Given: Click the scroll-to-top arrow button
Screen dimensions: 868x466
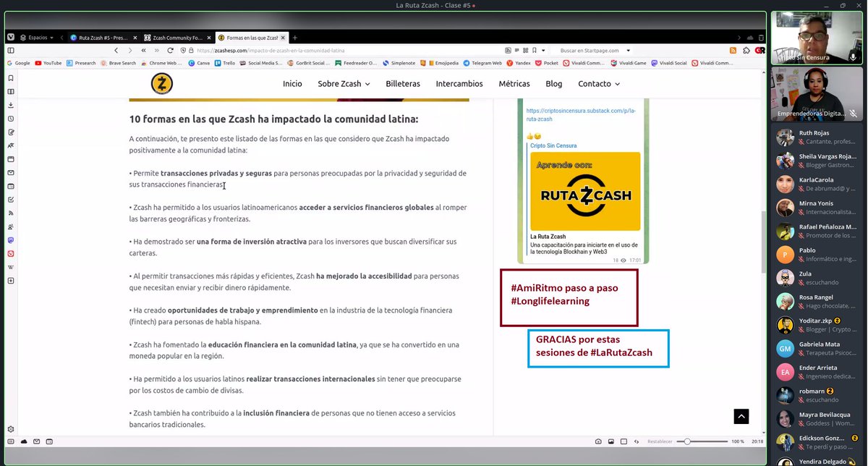Looking at the screenshot, I should click(741, 416).
